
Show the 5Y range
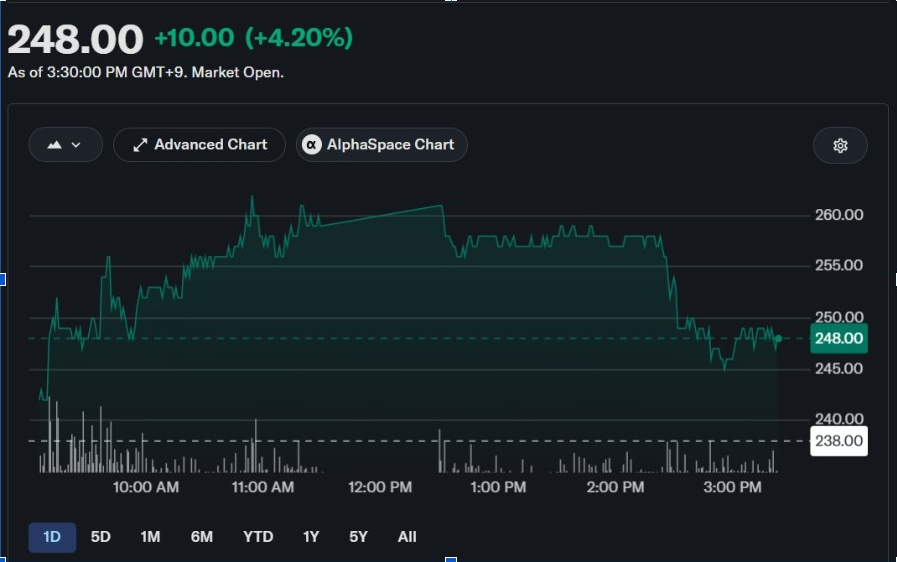pyautogui.click(x=359, y=537)
